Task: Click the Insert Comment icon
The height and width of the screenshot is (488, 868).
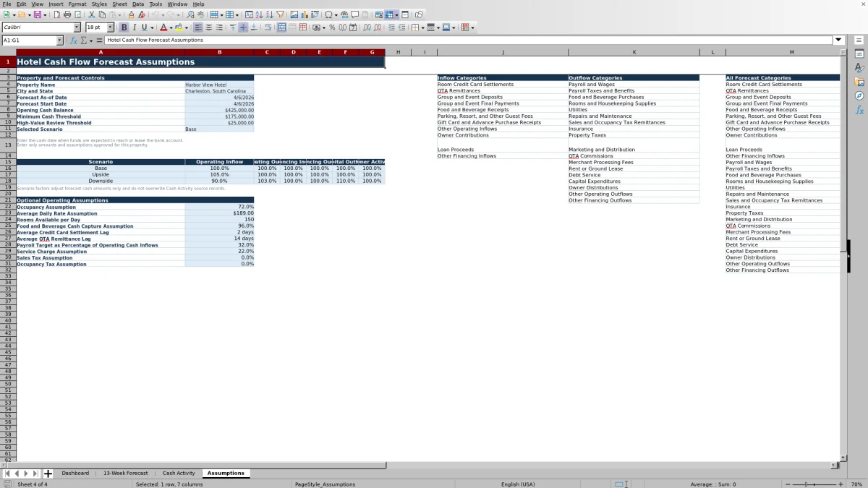Action: [x=355, y=14]
